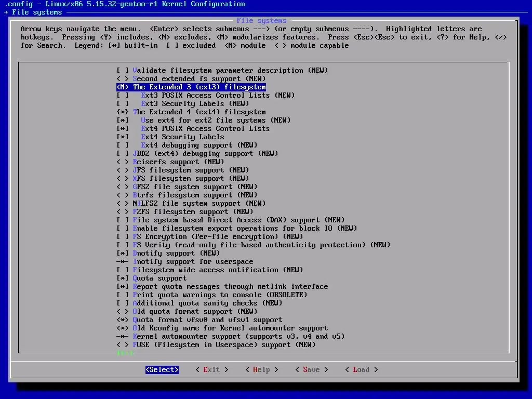This screenshot has width=532, height=399.
Task: Select Btrfs filesystem support entry
Action: point(187,195)
